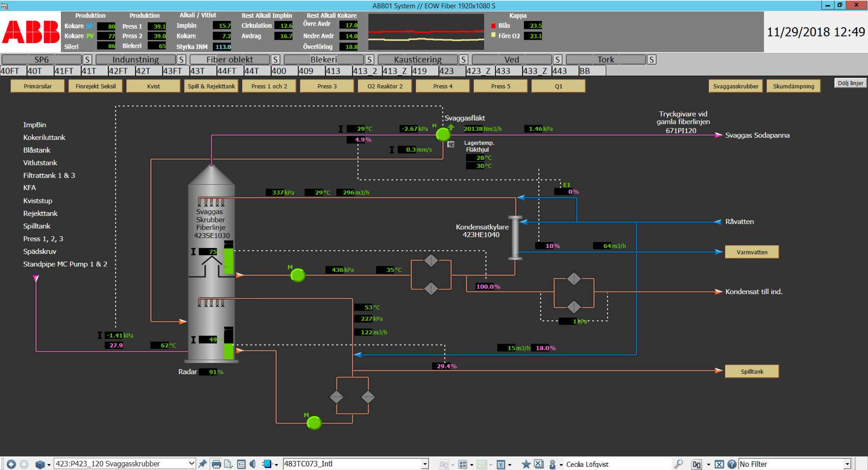This screenshot has width=868, height=470.
Task: Click upper scrubber level bar at 75%
Action: pyautogui.click(x=228, y=258)
